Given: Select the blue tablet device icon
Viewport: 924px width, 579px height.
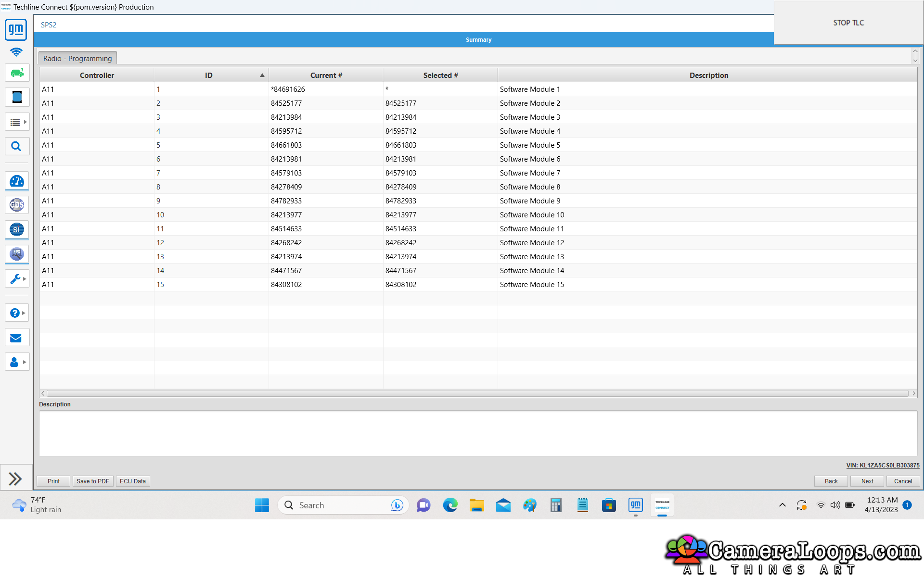Looking at the screenshot, I should tap(17, 97).
